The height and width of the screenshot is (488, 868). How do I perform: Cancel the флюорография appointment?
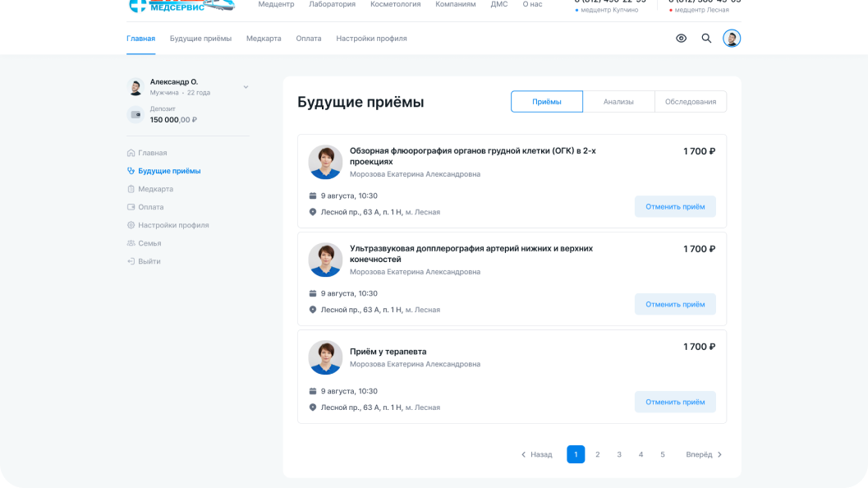[x=675, y=206]
